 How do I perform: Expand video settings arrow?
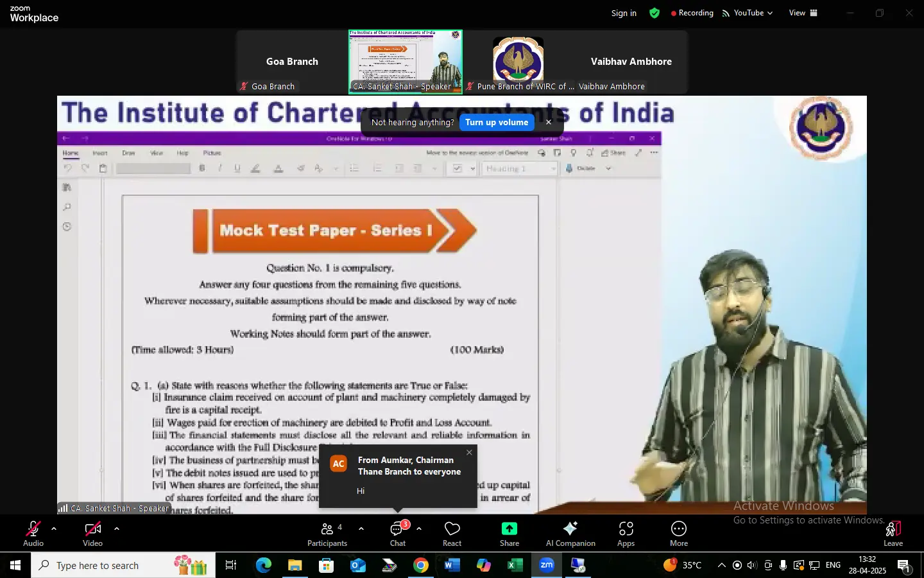coord(117,529)
